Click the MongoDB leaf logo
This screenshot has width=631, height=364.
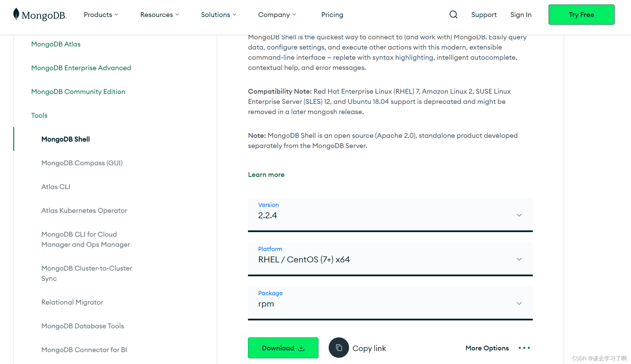coord(16,14)
